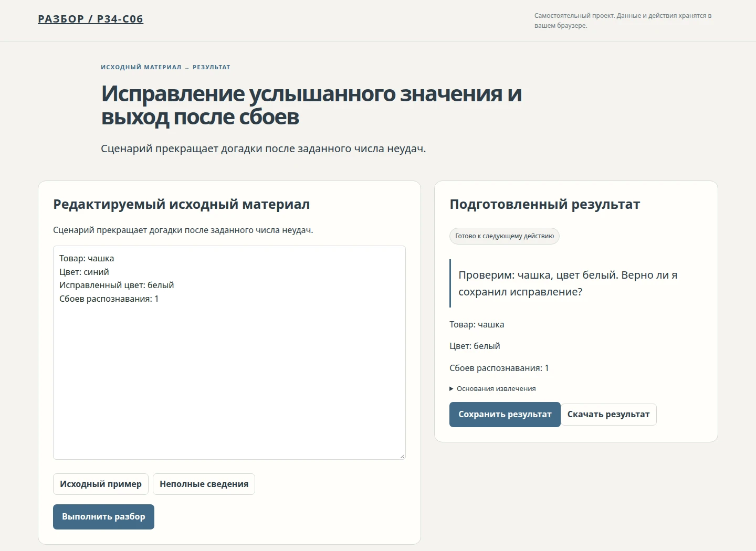This screenshot has width=756, height=551.
Task: Click the Цвет: синий line in editor
Action: pyautogui.click(x=84, y=272)
